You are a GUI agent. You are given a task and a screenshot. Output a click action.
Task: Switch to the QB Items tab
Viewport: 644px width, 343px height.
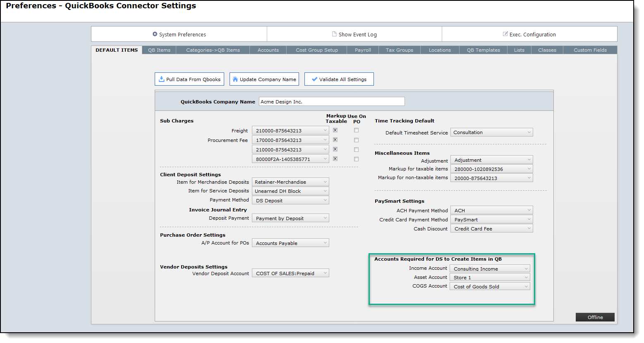pos(159,50)
